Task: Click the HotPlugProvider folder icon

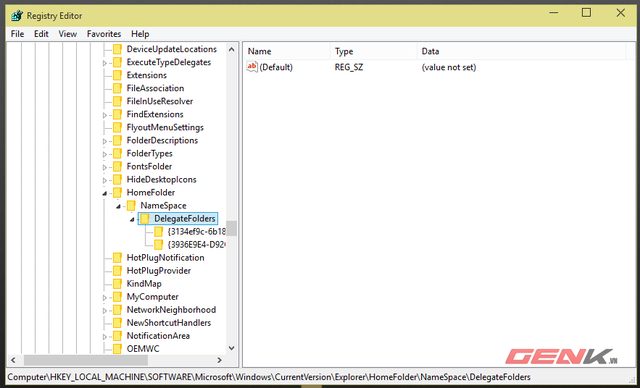Action: coord(118,271)
